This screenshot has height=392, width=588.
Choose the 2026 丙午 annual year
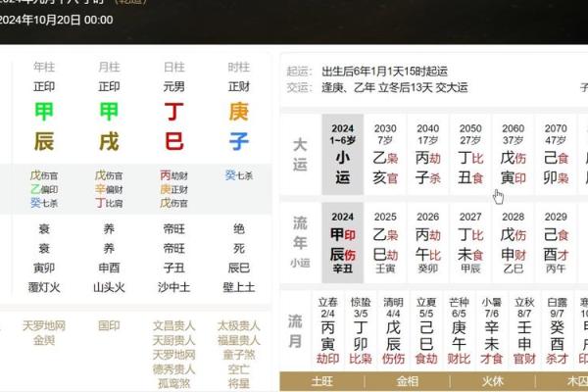[428, 242]
